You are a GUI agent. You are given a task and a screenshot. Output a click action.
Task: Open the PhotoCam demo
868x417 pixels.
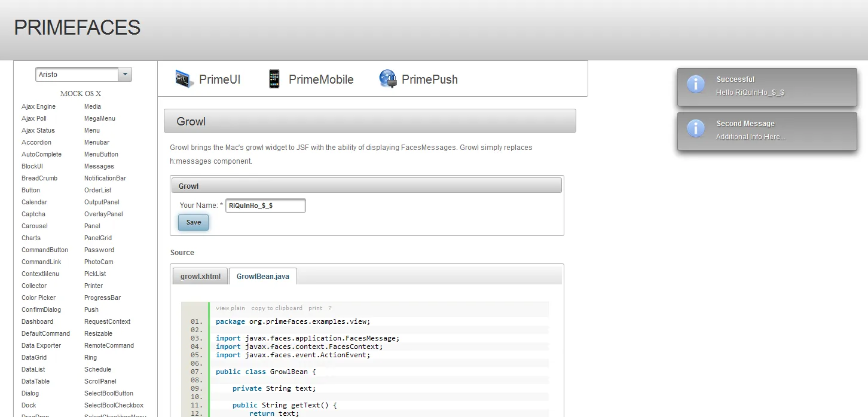(x=99, y=262)
